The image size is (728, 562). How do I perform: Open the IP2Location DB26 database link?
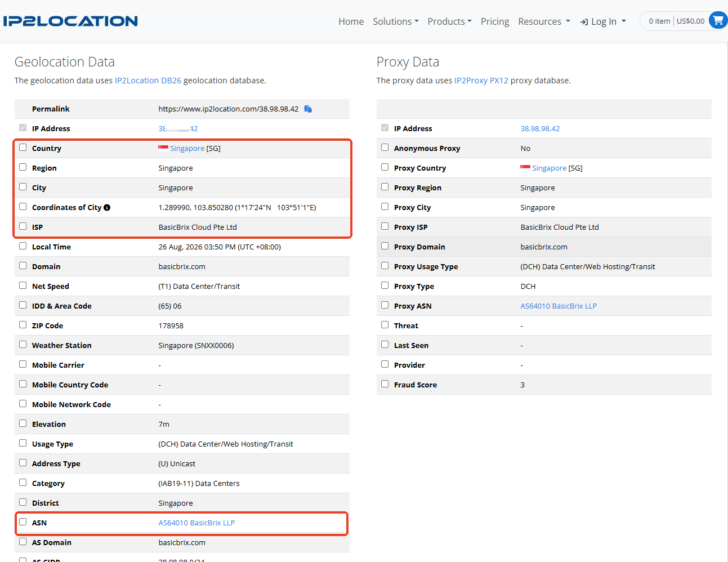pyautogui.click(x=148, y=81)
